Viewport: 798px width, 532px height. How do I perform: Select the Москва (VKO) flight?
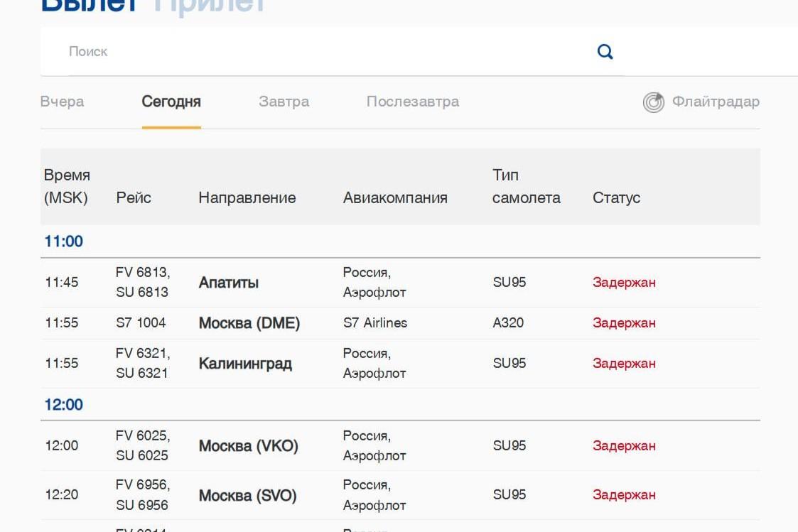tap(400, 446)
